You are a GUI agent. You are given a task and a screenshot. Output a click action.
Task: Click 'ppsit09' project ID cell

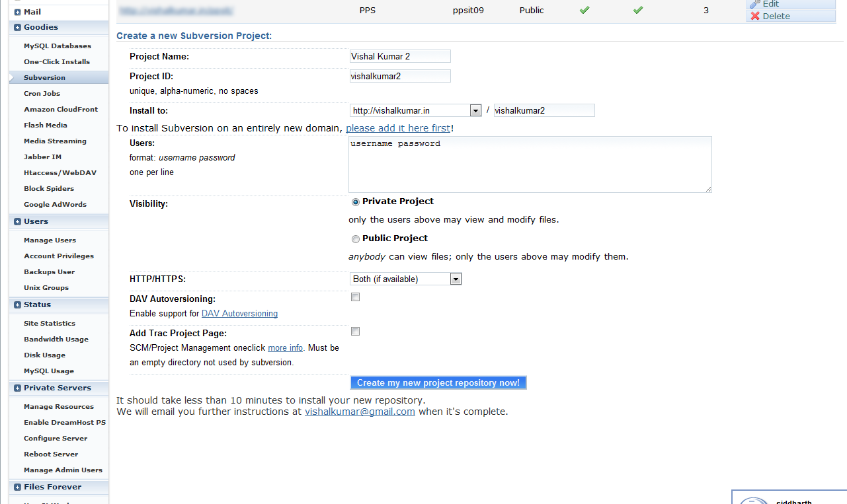[468, 11]
